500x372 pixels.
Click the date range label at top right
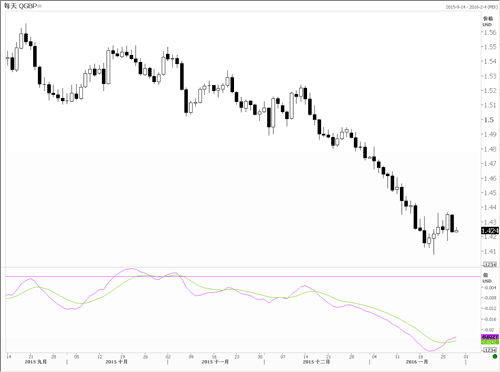pyautogui.click(x=471, y=7)
